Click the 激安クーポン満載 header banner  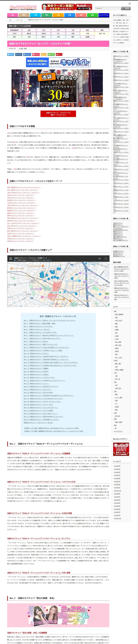click(x=67, y=7)
